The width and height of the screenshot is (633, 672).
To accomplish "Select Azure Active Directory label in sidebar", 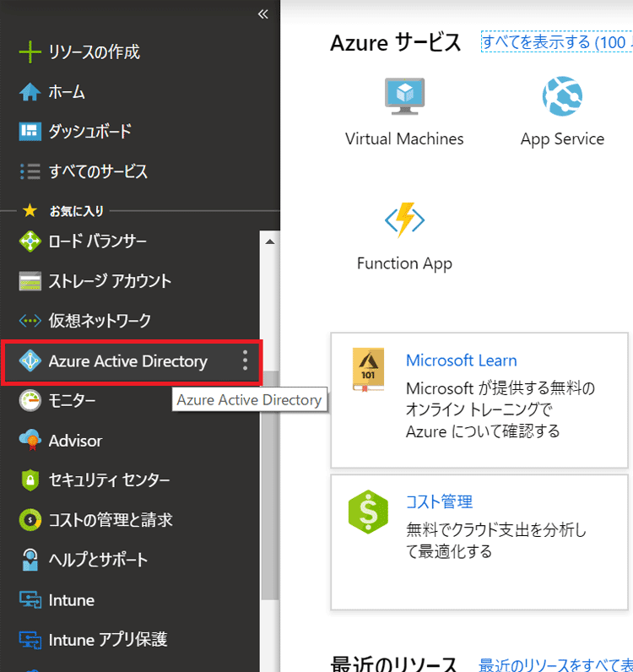I will (127, 360).
